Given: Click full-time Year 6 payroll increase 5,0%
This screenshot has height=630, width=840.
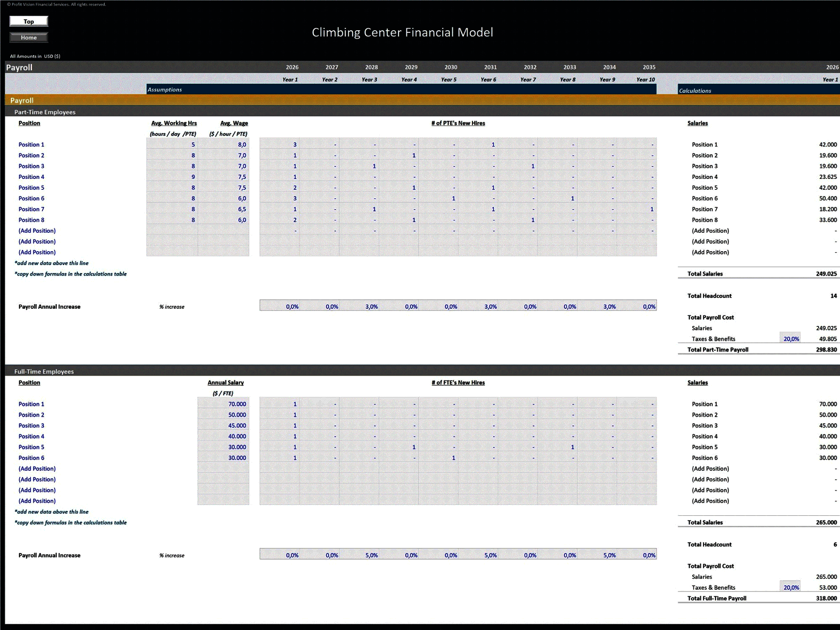Looking at the screenshot, I should coord(490,555).
